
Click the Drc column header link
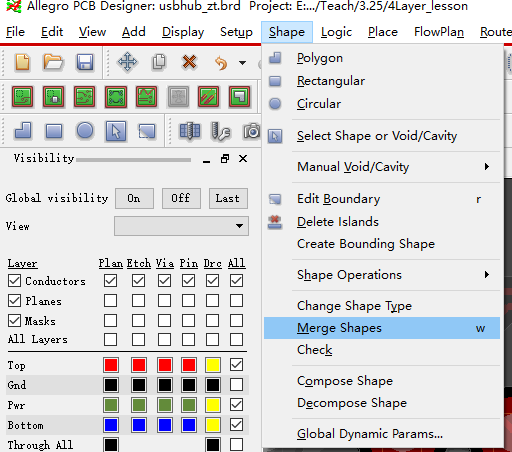click(213, 263)
